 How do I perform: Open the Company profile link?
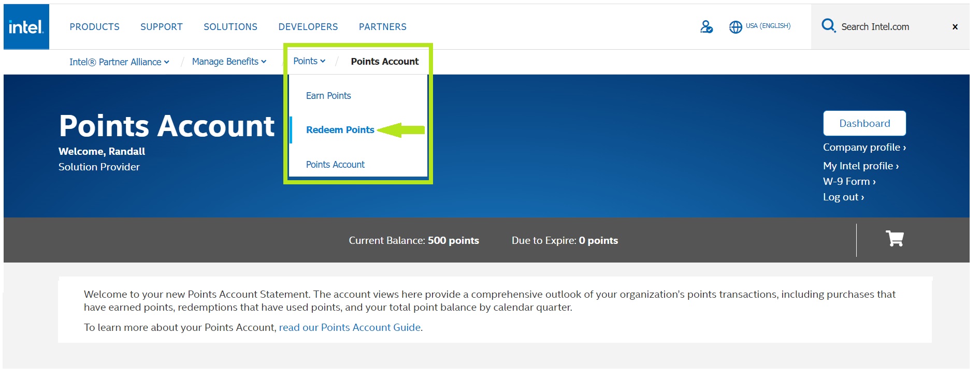[864, 148]
